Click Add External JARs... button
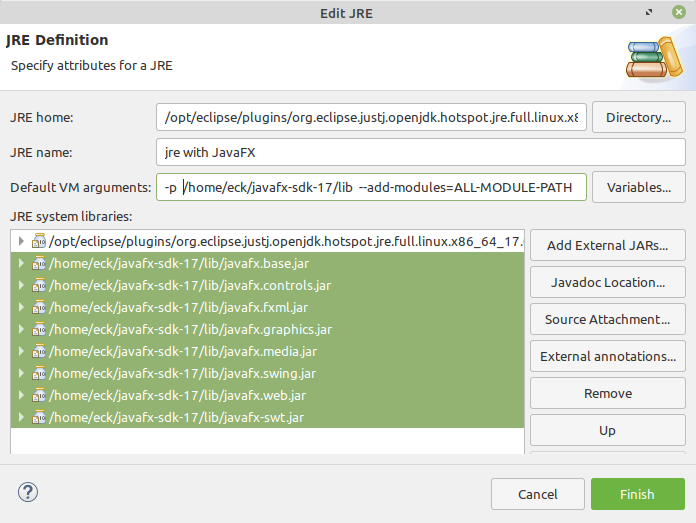Viewport: 696px width, 523px height. [x=608, y=245]
